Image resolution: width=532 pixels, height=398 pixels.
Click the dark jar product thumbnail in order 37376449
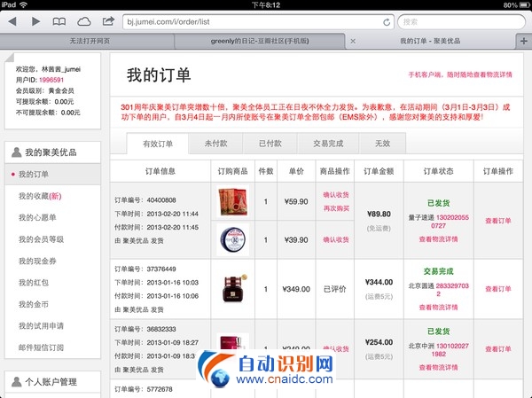tap(232, 289)
